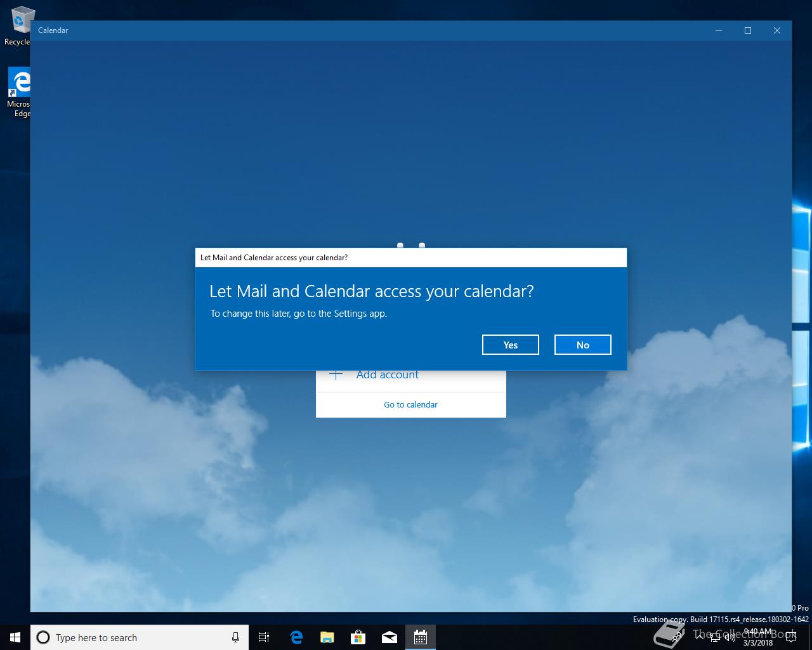Open the Action Center notifications icon

(790, 637)
